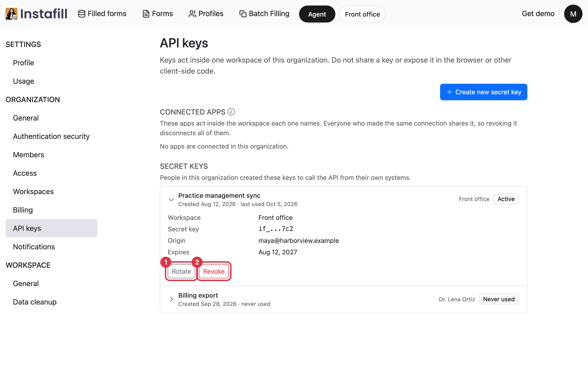Click the Practice management sync title
Screen dimensions: 588x368
tap(219, 196)
